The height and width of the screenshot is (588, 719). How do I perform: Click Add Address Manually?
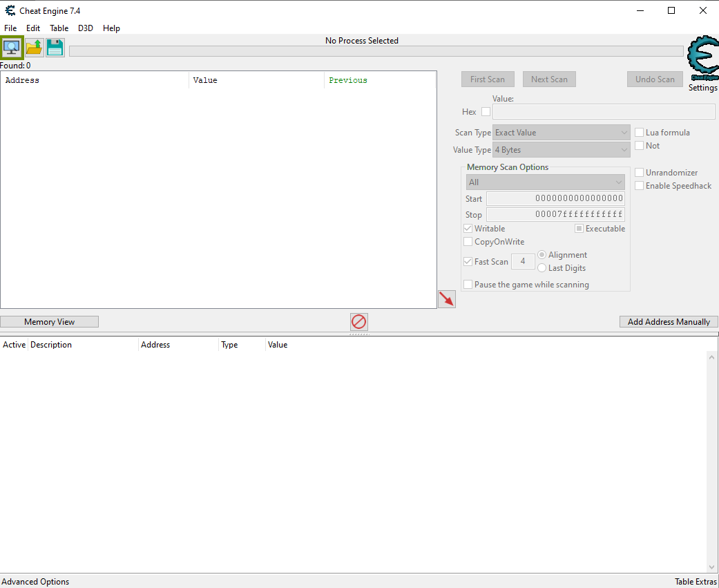pos(669,321)
